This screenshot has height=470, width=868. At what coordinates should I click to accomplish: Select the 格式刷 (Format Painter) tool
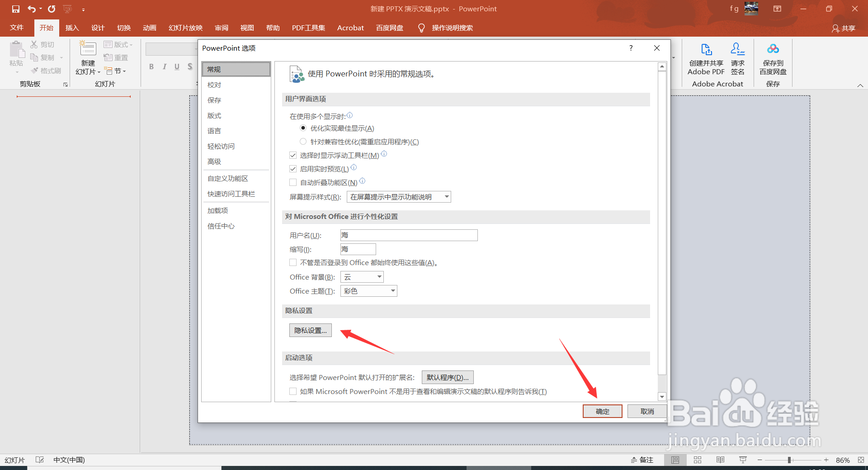(46, 70)
